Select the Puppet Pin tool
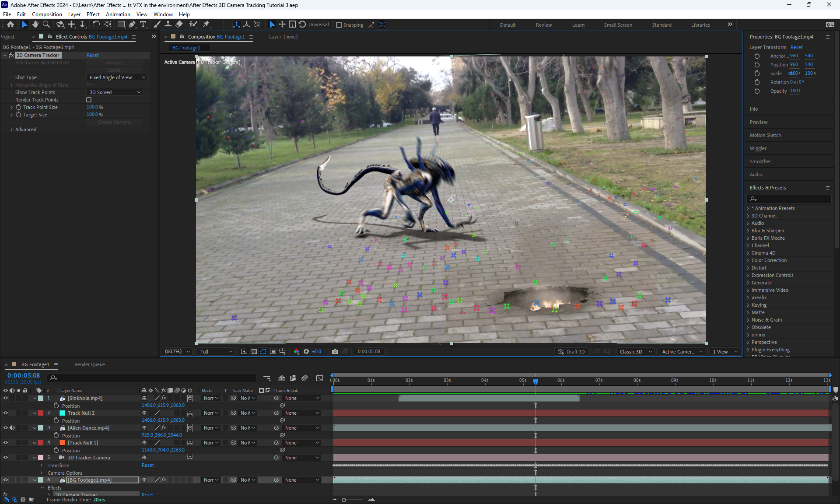840x504 pixels. (x=206, y=24)
